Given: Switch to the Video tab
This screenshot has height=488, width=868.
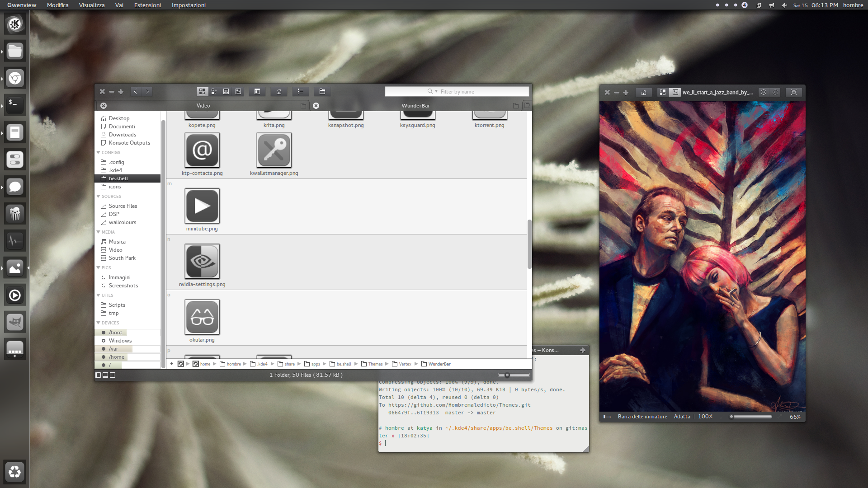Looking at the screenshot, I should (203, 106).
